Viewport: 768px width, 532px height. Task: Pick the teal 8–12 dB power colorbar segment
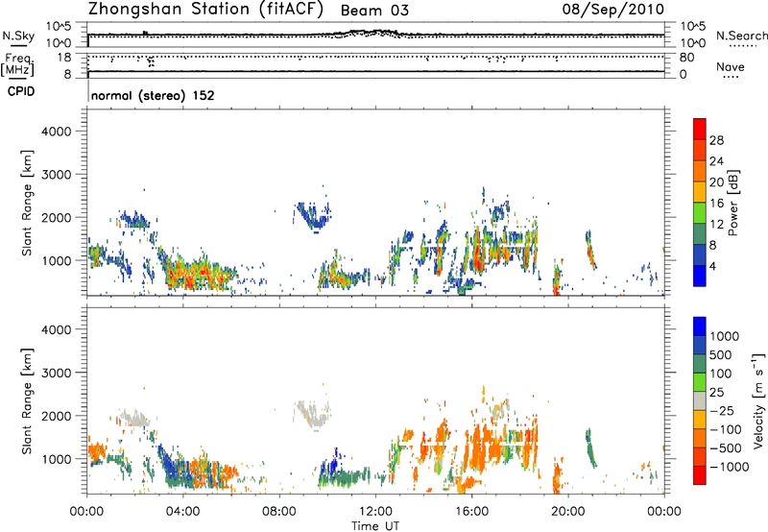tap(700, 234)
